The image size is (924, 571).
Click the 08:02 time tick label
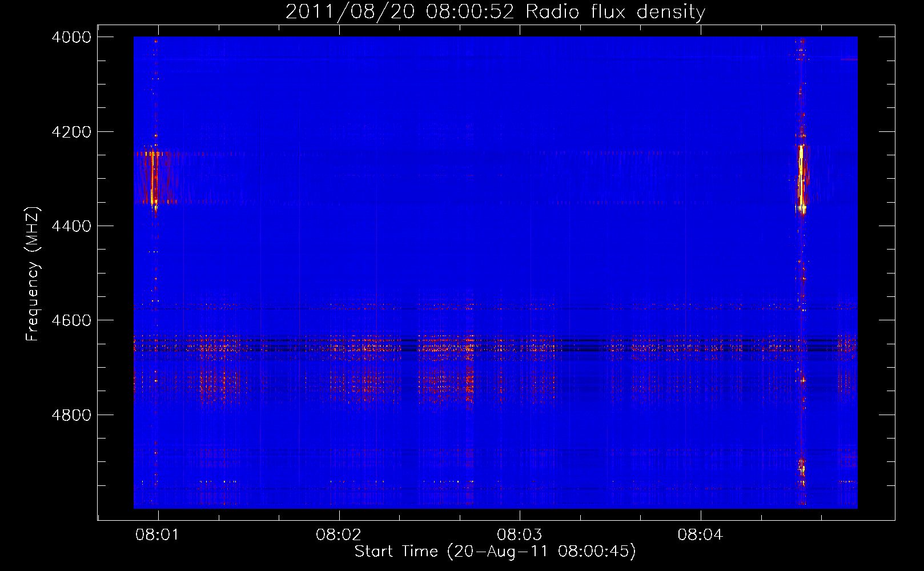[339, 535]
